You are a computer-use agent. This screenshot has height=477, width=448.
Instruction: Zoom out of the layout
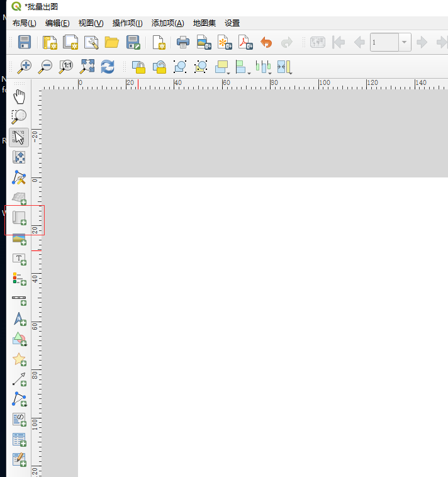click(x=45, y=66)
